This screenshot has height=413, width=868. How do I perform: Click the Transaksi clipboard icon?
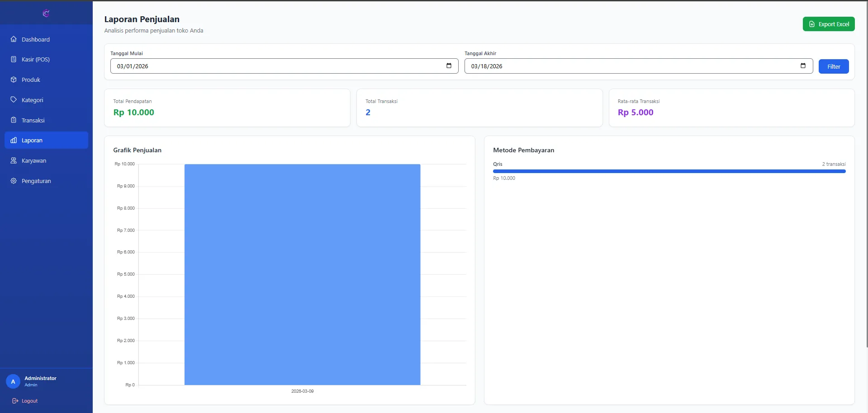pos(14,120)
